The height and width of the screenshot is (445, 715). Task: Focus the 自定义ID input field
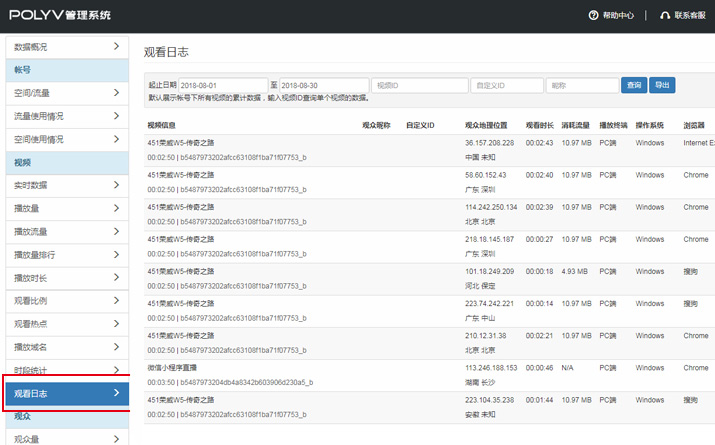click(x=505, y=85)
